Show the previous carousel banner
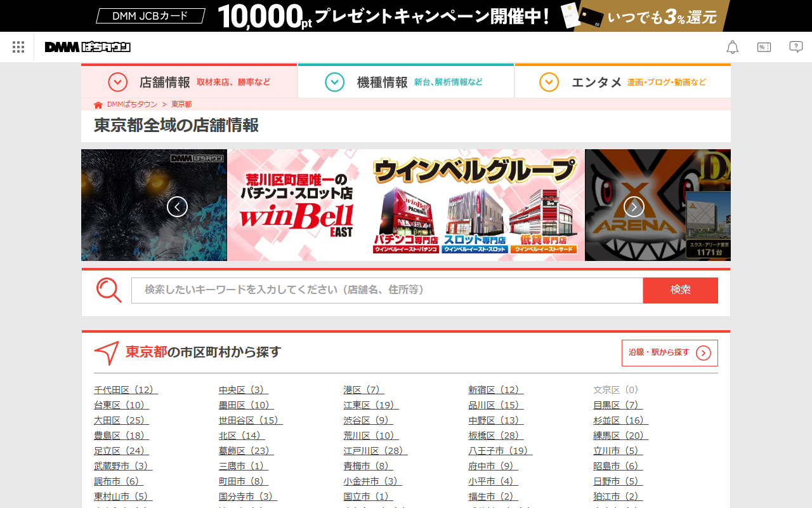This screenshot has width=812, height=508. click(x=177, y=206)
